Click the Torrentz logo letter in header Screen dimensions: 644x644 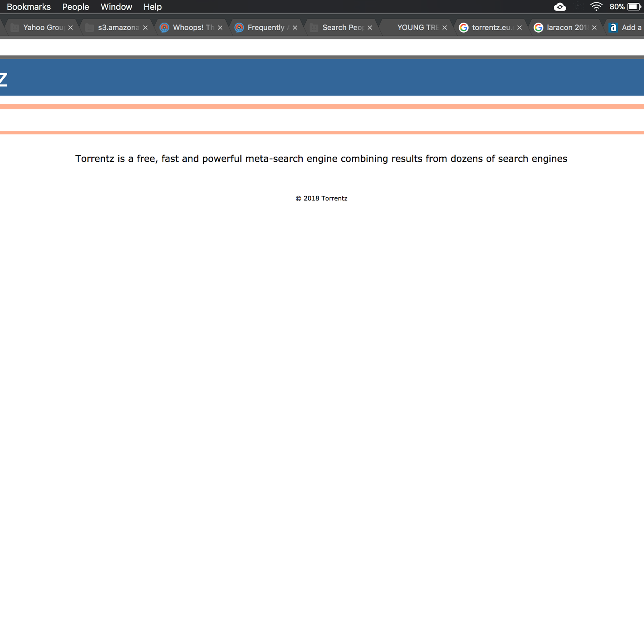point(3,79)
